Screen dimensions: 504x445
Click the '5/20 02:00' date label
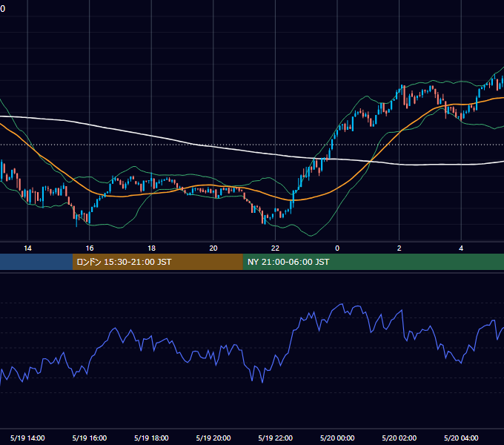pos(399,438)
